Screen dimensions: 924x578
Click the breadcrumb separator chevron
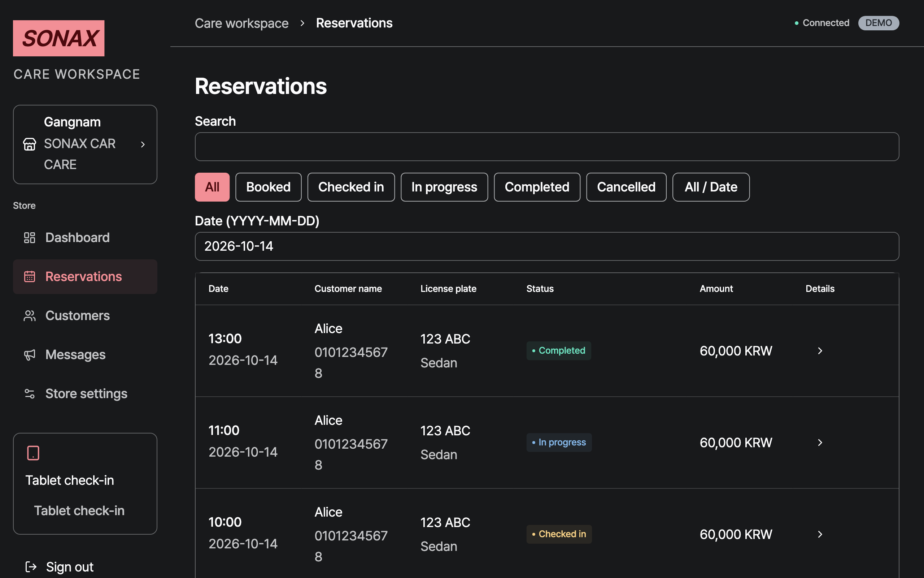302,23
